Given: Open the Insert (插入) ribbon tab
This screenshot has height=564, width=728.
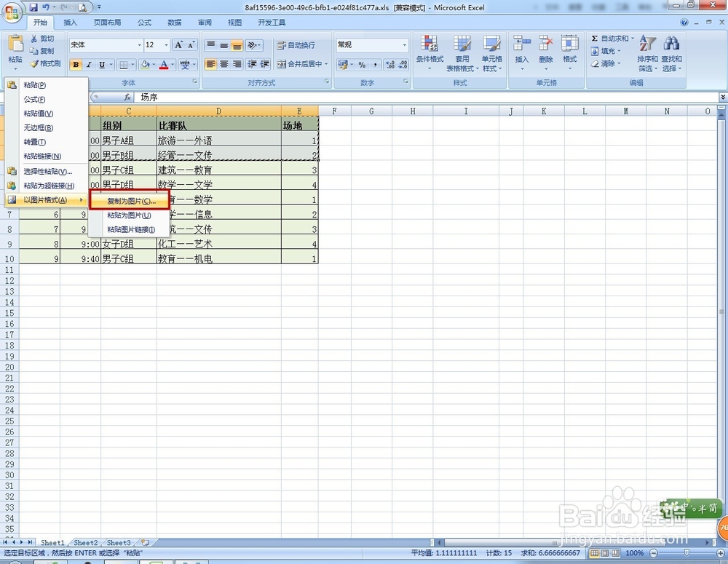Looking at the screenshot, I should 70,23.
